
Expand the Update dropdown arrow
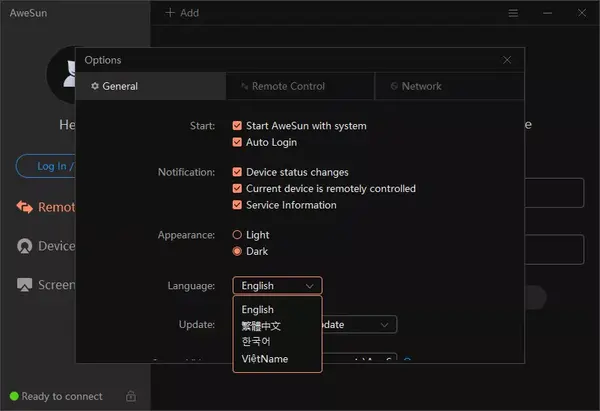[x=384, y=324]
